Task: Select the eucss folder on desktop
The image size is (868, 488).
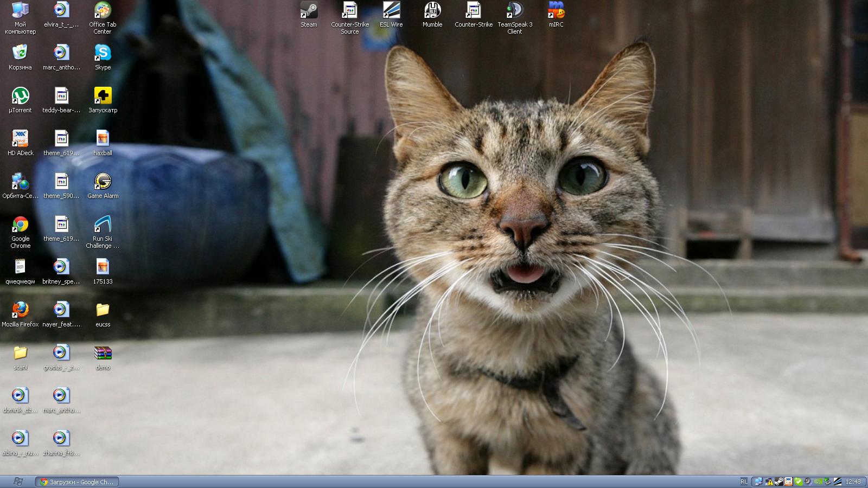Action: point(103,310)
